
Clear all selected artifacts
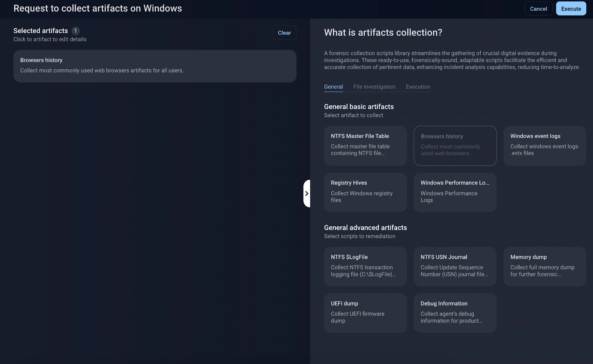click(x=284, y=33)
